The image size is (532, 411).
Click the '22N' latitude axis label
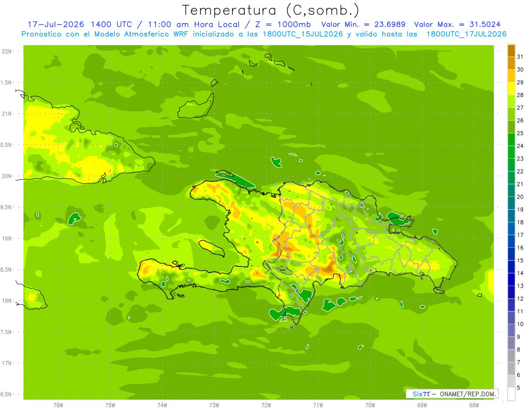[7, 51]
